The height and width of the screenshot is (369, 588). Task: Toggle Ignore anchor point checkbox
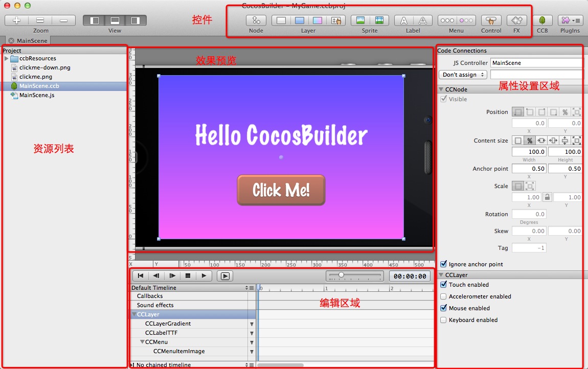444,264
